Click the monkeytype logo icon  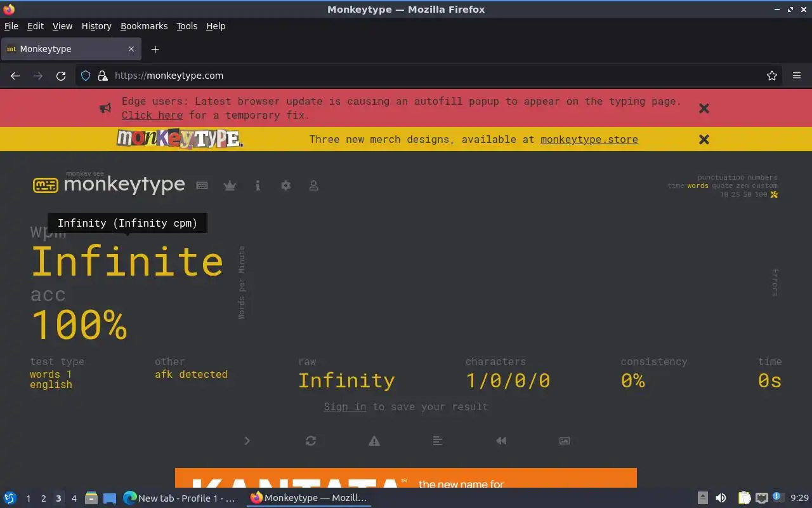tap(46, 185)
